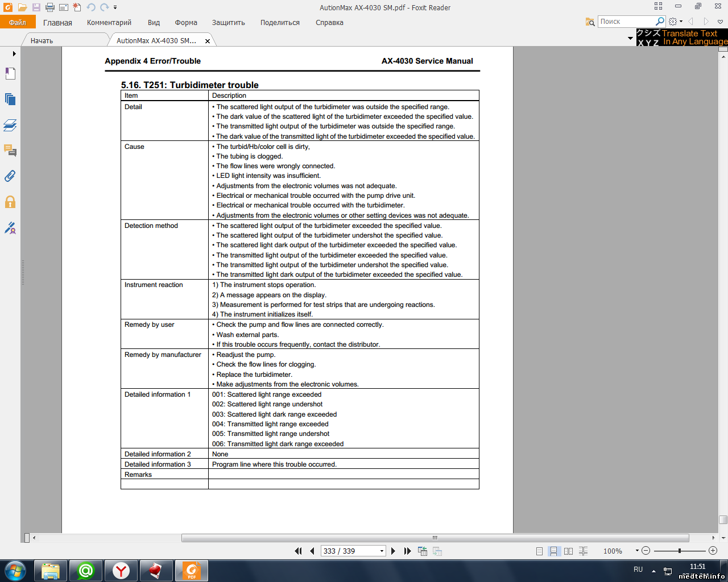Click the zoom in plus button

pos(713,550)
